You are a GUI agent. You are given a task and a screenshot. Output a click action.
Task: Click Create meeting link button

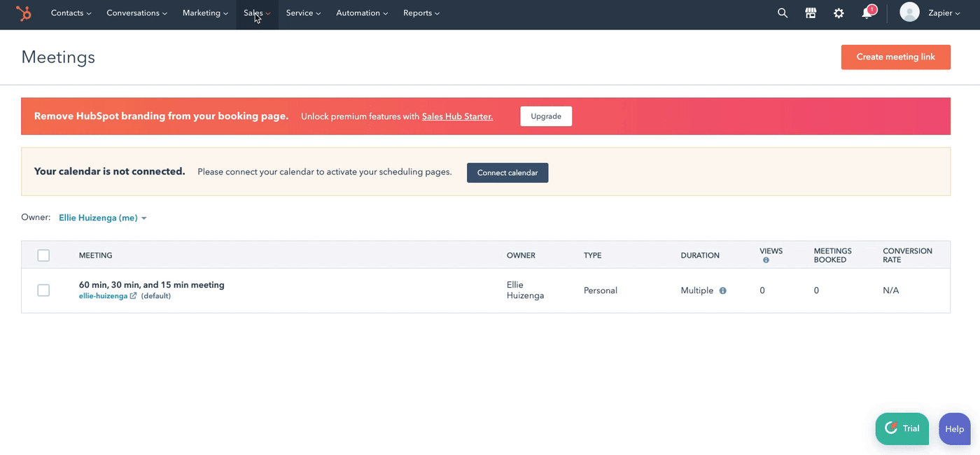click(x=896, y=57)
